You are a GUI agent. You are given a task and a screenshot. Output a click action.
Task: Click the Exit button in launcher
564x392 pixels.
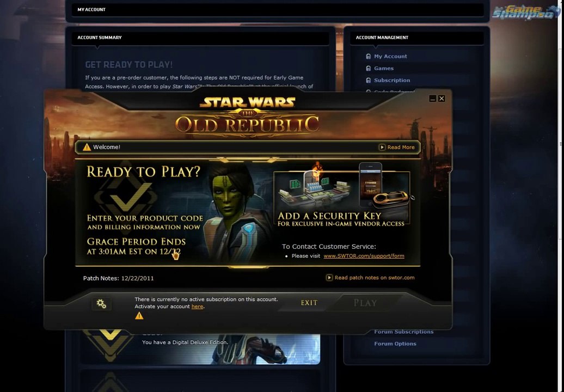click(309, 303)
